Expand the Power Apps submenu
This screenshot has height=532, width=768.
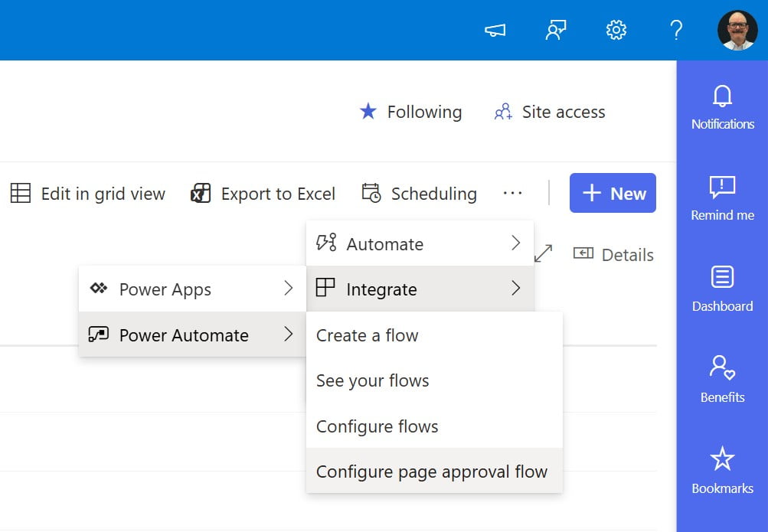191,289
